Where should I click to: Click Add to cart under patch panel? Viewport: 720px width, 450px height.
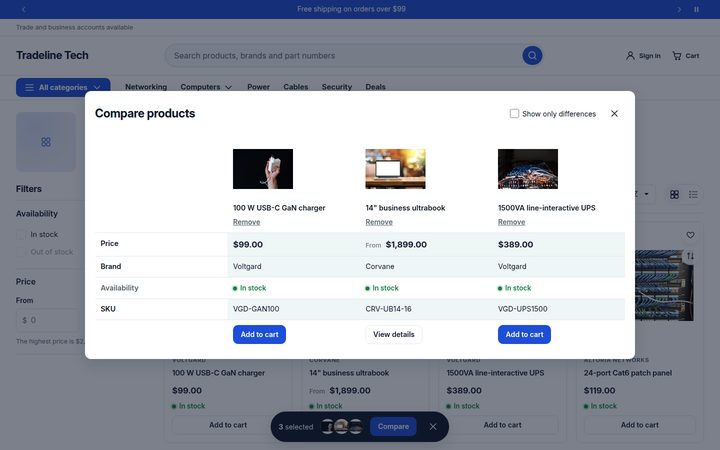tap(640, 425)
